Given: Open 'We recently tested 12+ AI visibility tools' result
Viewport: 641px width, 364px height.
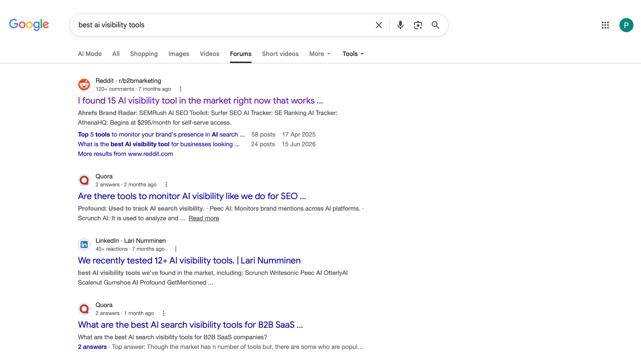Looking at the screenshot, I should click(189, 260).
